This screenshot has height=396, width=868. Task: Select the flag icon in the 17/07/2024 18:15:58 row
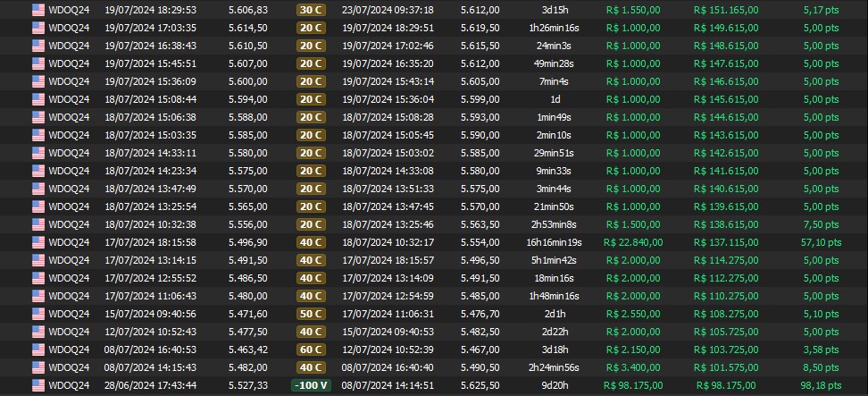click(38, 242)
